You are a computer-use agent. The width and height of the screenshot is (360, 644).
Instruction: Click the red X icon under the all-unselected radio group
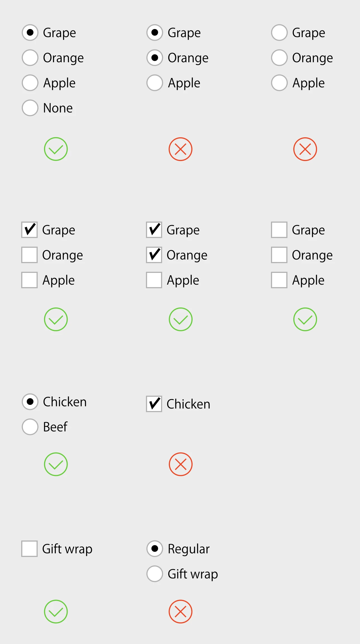pos(305,149)
